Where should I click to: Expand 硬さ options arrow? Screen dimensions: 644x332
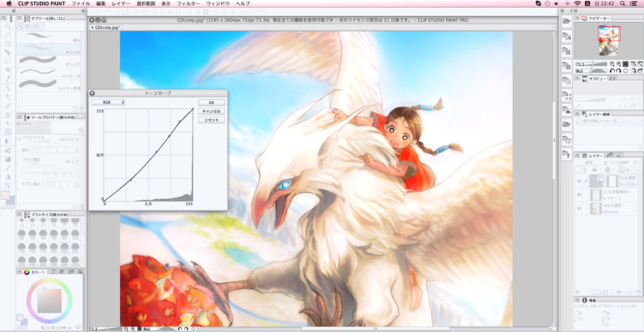pyautogui.click(x=79, y=150)
